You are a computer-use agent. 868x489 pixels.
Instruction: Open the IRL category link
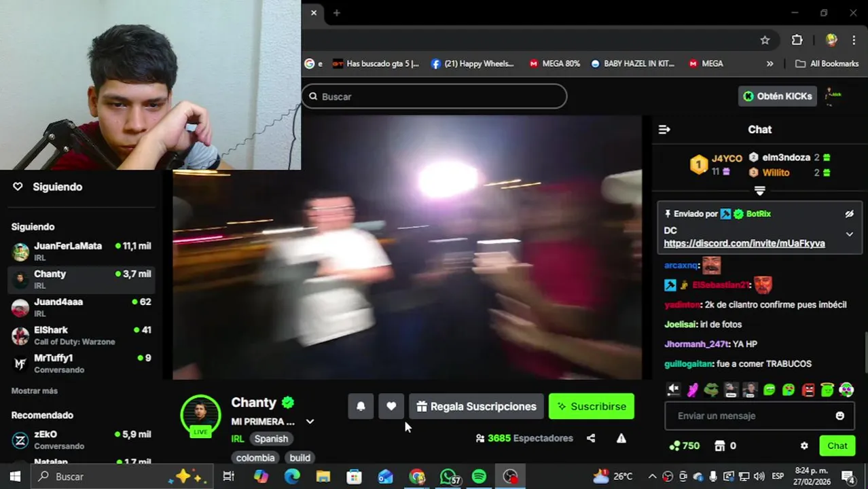click(x=237, y=439)
